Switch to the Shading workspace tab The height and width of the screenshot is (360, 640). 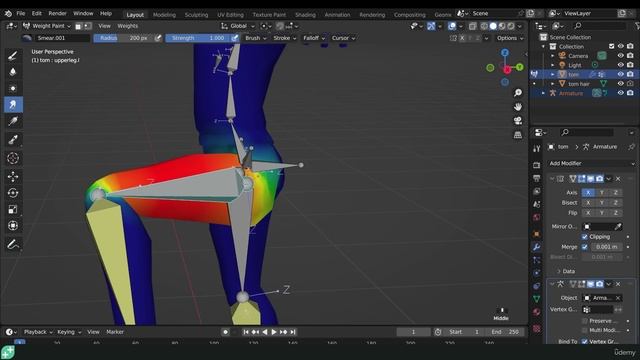305,15
